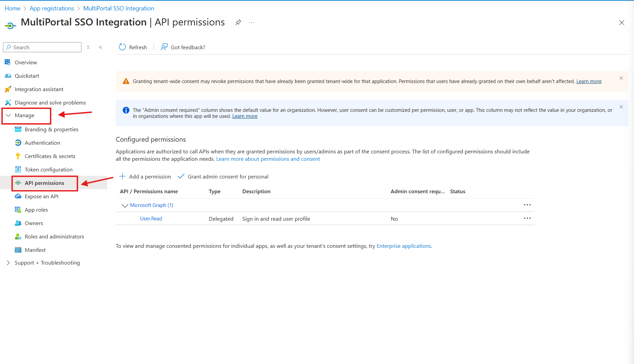Open the more options for Microsoft Graph row

click(527, 205)
